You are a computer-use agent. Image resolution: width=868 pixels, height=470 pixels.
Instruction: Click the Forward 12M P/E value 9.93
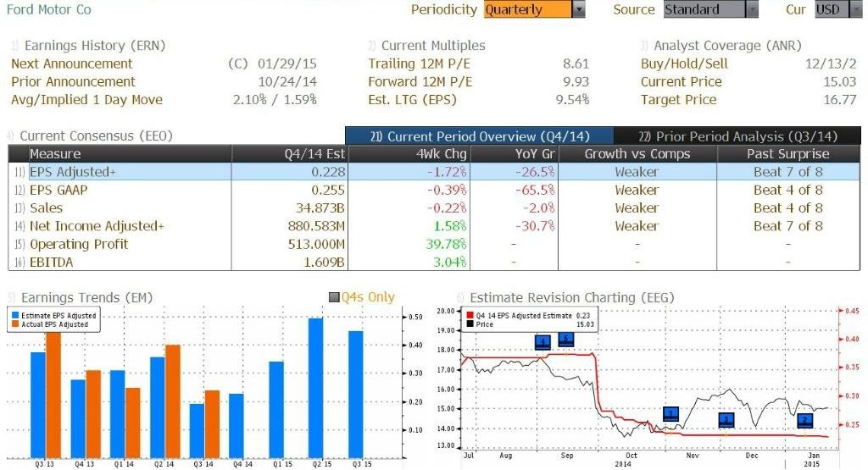576,82
